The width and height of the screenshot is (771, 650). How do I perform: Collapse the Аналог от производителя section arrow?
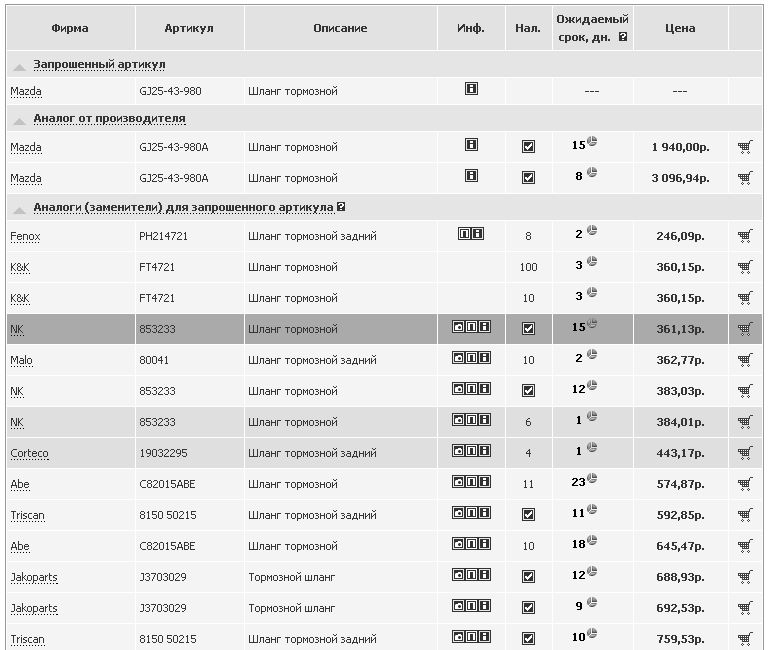(20, 121)
